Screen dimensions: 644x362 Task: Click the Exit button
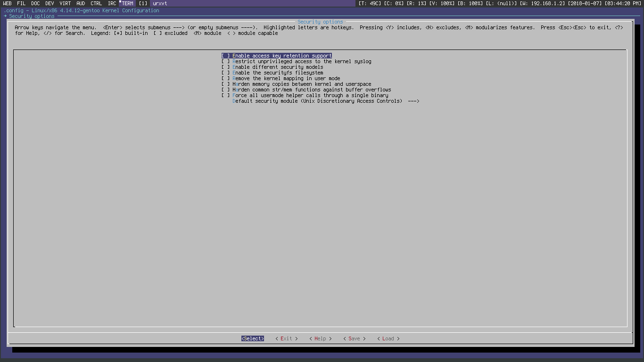pyautogui.click(x=287, y=338)
